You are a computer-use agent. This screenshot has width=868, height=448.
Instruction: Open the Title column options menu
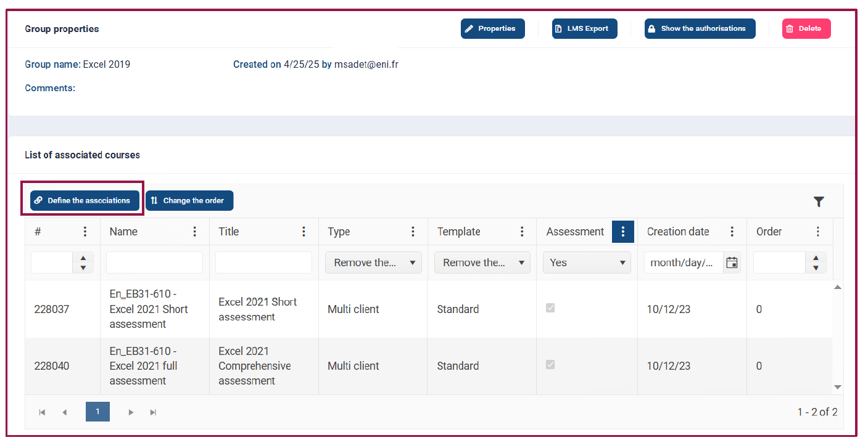tap(304, 232)
